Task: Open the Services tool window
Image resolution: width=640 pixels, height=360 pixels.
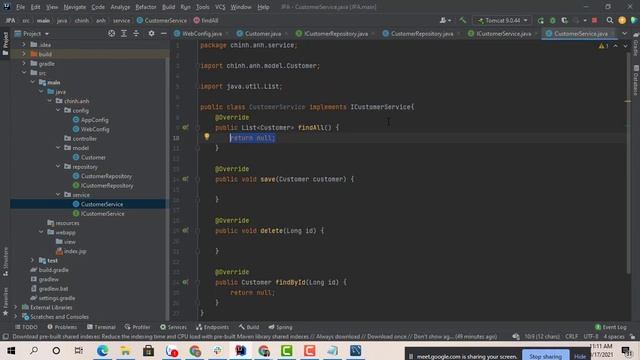Action: (173, 327)
